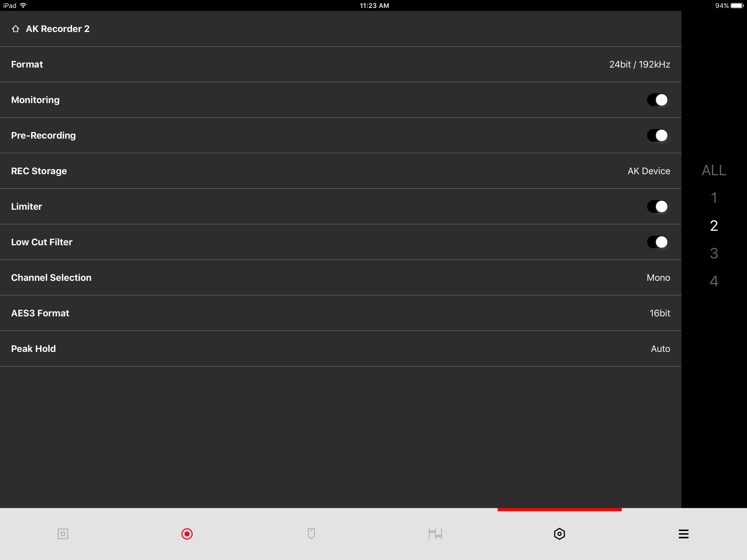This screenshot has width=747, height=560.
Task: Open the trim/edit tab icon
Action: point(435,534)
